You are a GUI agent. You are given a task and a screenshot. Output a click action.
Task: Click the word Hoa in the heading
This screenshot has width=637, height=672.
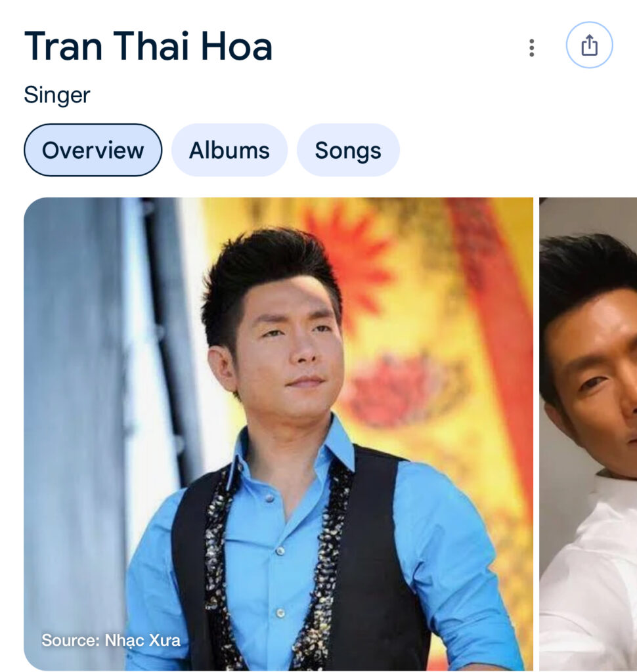pyautogui.click(x=236, y=47)
